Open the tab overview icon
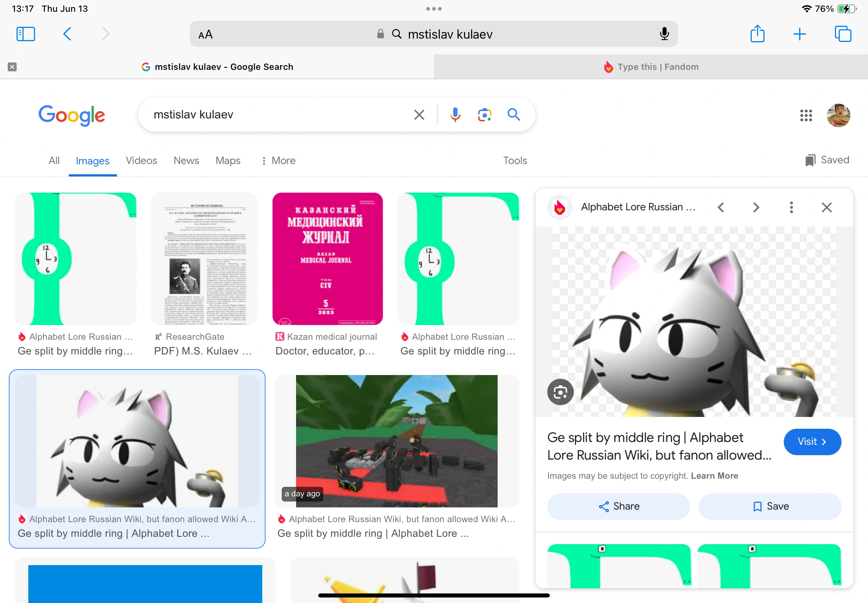Screen dimensions: 868x603 [843, 34]
